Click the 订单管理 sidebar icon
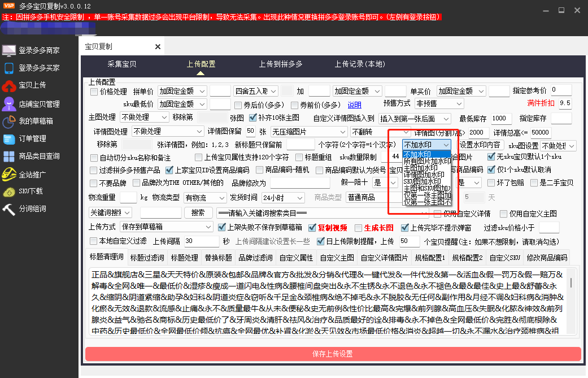Screen dimensions: 588x378 click(9, 139)
